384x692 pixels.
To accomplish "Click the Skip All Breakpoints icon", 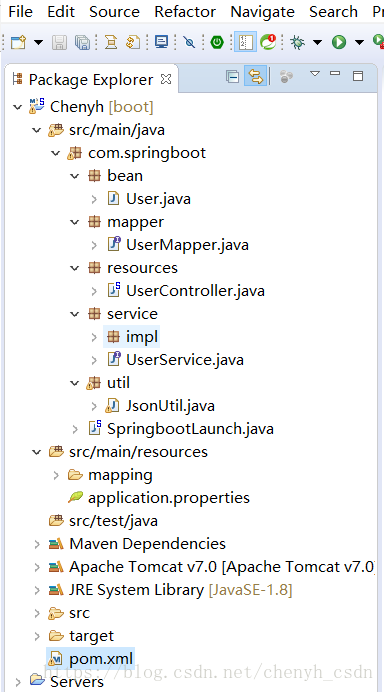I will 189,42.
